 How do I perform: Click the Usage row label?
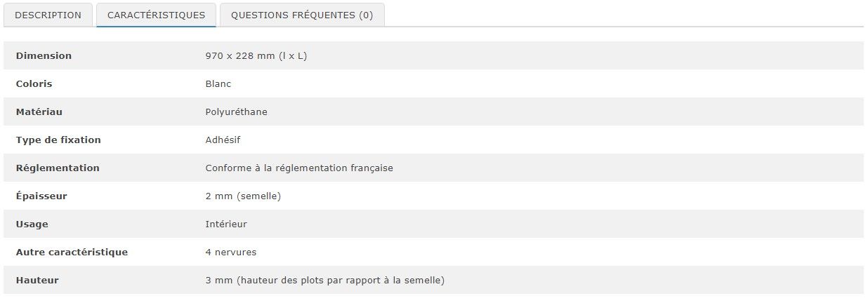pos(32,224)
